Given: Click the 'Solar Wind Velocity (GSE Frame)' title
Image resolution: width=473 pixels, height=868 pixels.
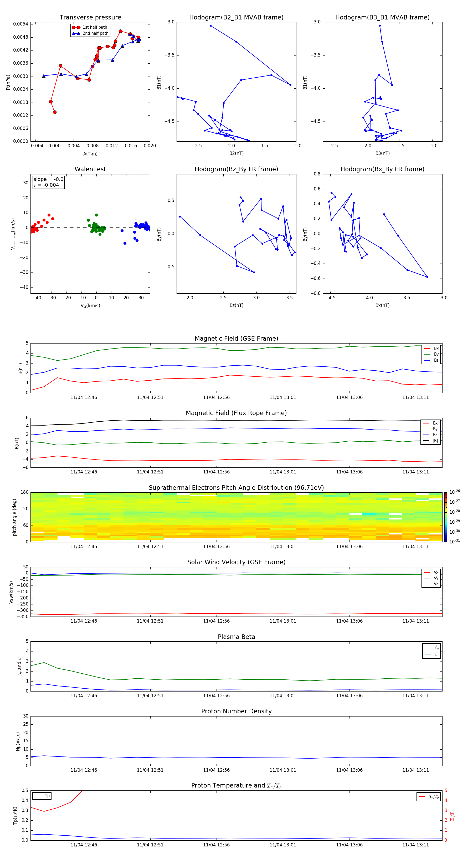Looking at the screenshot, I should click(x=236, y=562).
